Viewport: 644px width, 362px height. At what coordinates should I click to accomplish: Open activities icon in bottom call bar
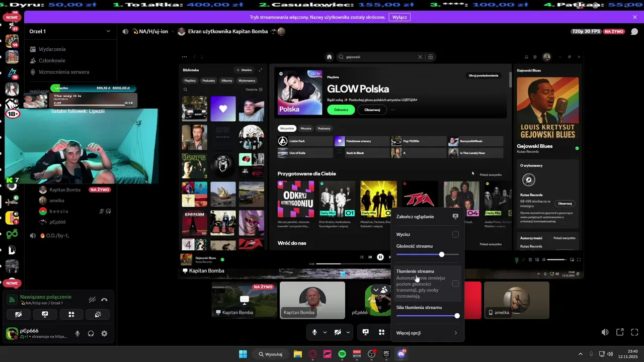pos(382,332)
